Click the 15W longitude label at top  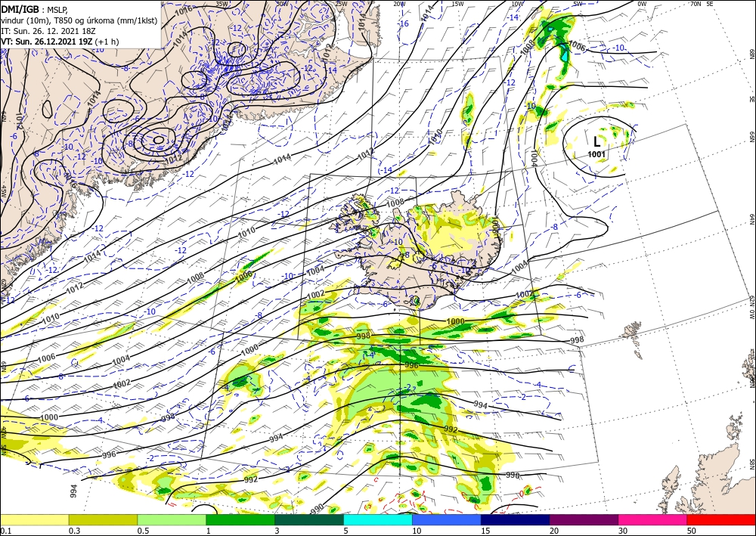(x=457, y=4)
